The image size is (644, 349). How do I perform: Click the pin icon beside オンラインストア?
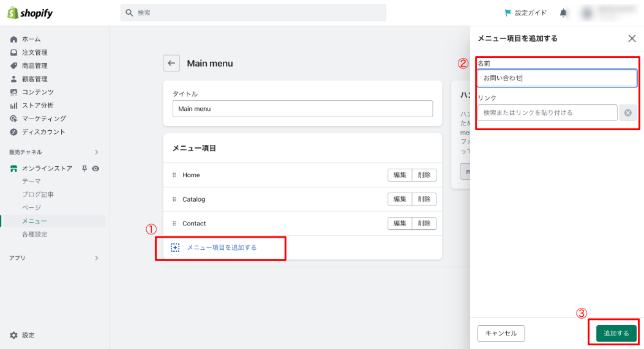coord(84,168)
